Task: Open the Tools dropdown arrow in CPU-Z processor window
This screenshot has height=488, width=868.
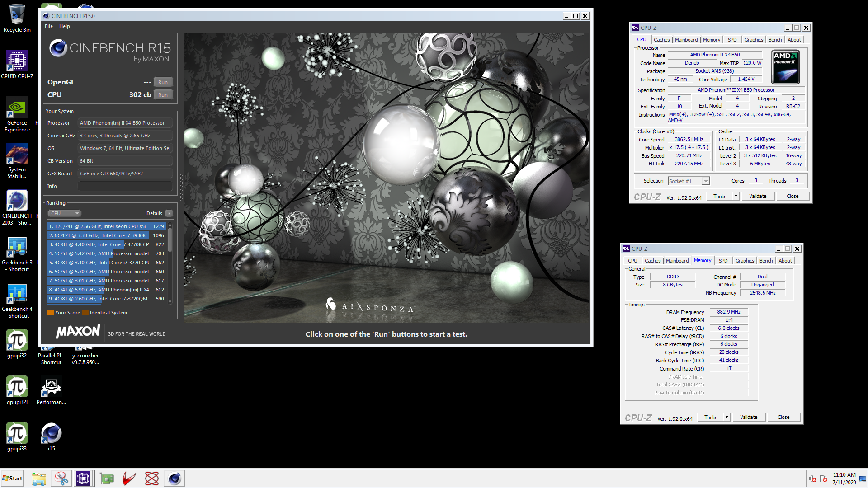Action: point(736,196)
